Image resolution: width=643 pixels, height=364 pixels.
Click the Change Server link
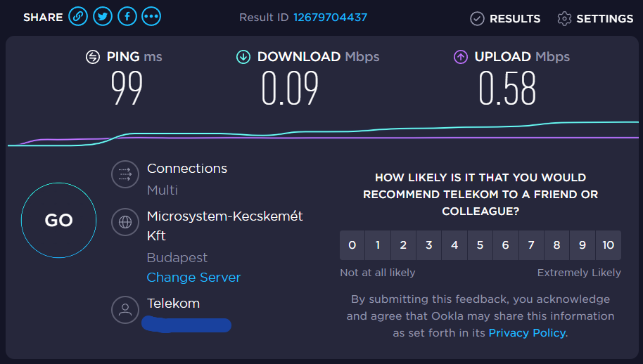[x=193, y=278]
